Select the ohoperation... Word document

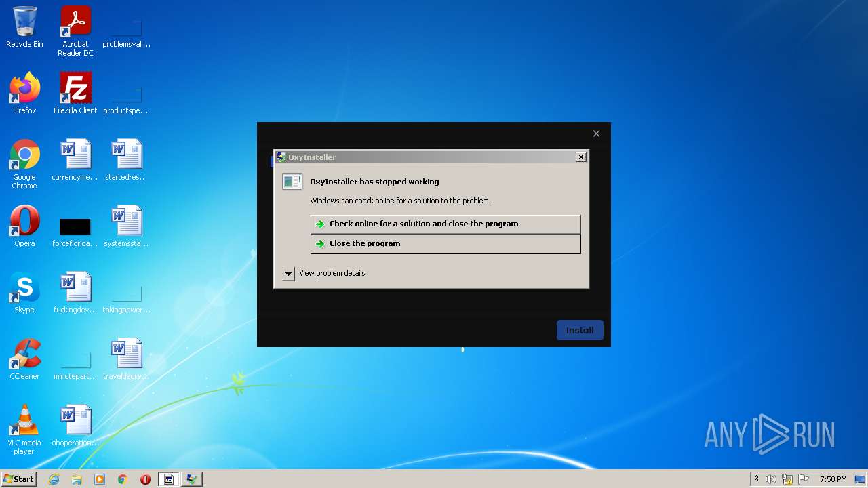pos(75,426)
